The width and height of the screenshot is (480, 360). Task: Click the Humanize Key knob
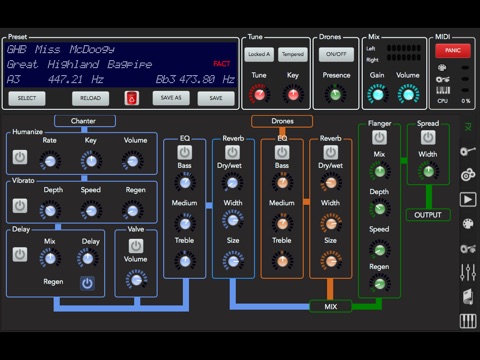[91, 161]
